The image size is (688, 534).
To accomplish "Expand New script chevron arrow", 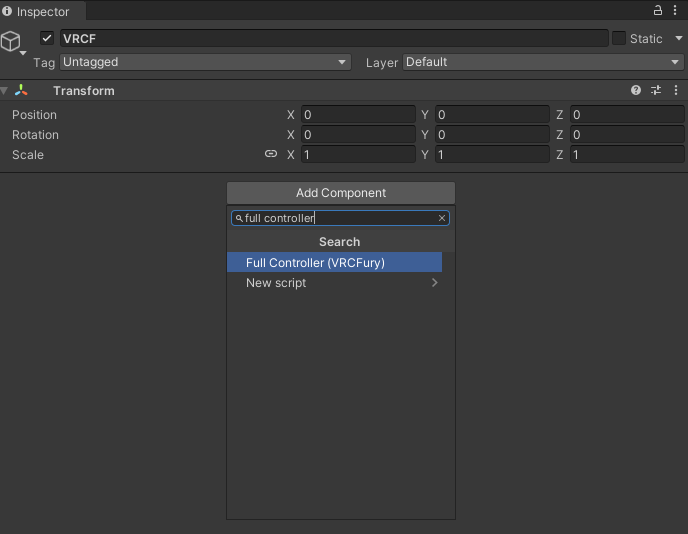I will click(x=434, y=283).
